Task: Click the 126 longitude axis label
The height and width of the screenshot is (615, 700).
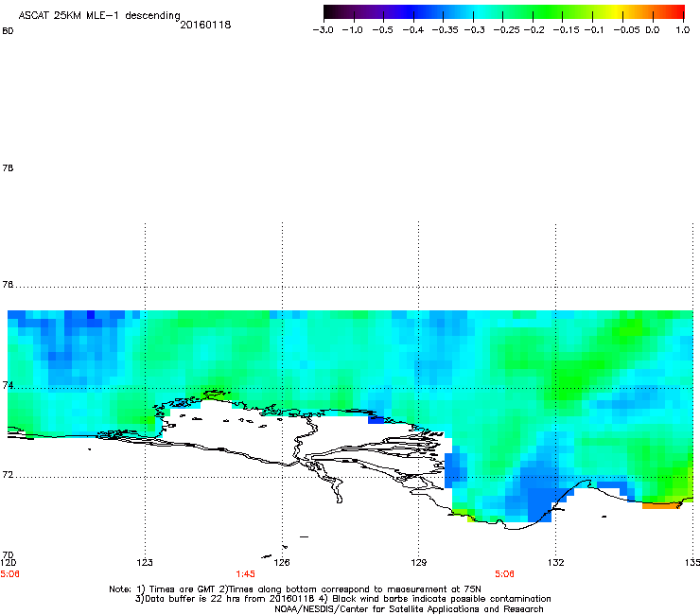Action: point(282,562)
